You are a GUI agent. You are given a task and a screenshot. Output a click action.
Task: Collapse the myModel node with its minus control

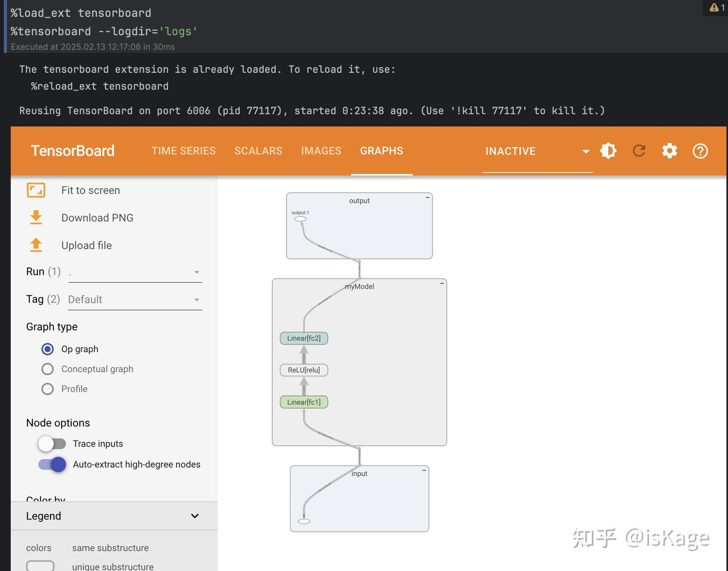point(441,284)
